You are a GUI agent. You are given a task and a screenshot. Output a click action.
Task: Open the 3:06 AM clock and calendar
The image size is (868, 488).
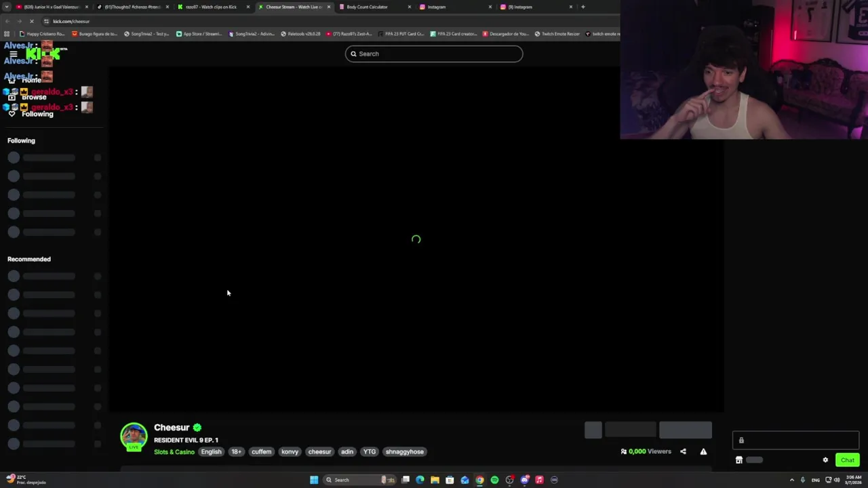[x=852, y=480]
